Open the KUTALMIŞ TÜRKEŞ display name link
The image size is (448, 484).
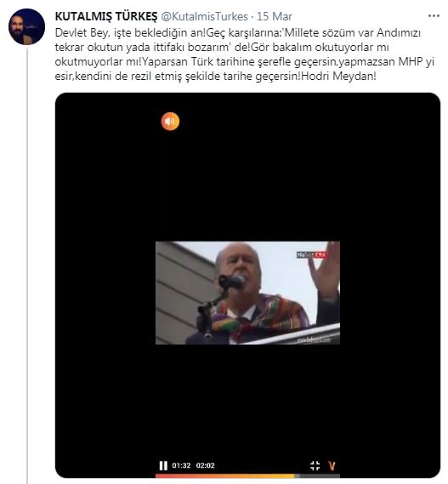(x=106, y=16)
